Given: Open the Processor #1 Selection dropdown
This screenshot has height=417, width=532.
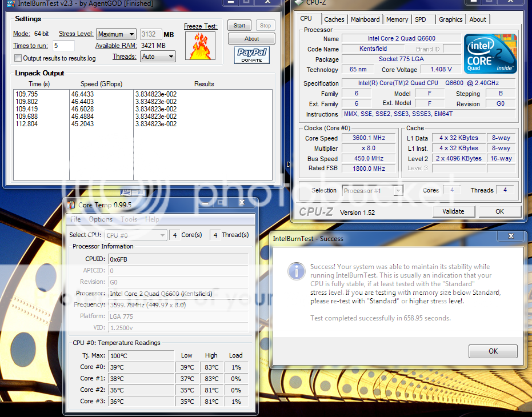Looking at the screenshot, I should (x=373, y=191).
